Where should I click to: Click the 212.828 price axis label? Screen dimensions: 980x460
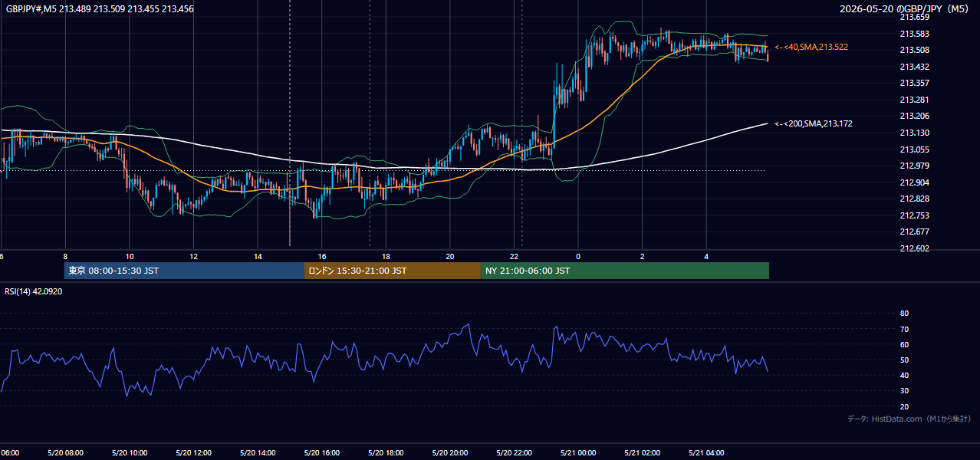pyautogui.click(x=914, y=199)
